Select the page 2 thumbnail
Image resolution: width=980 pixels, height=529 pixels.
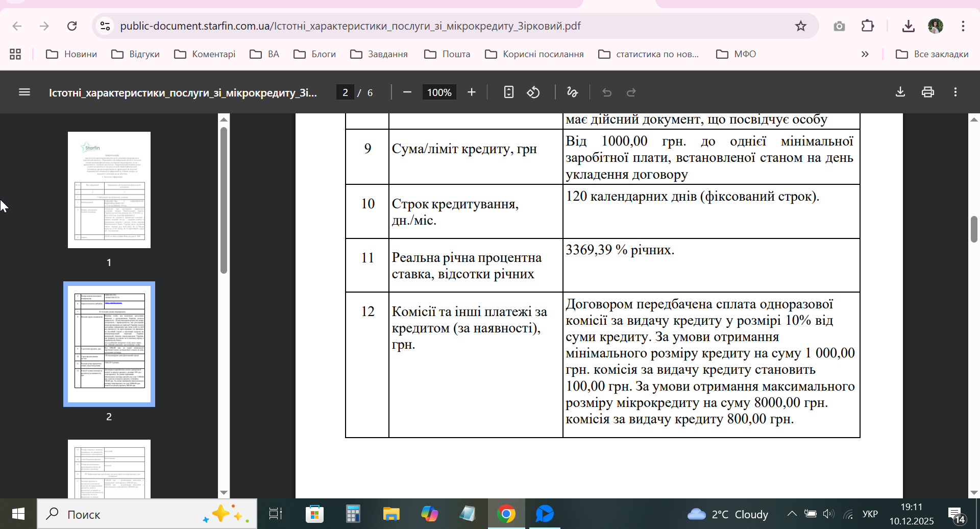109,344
